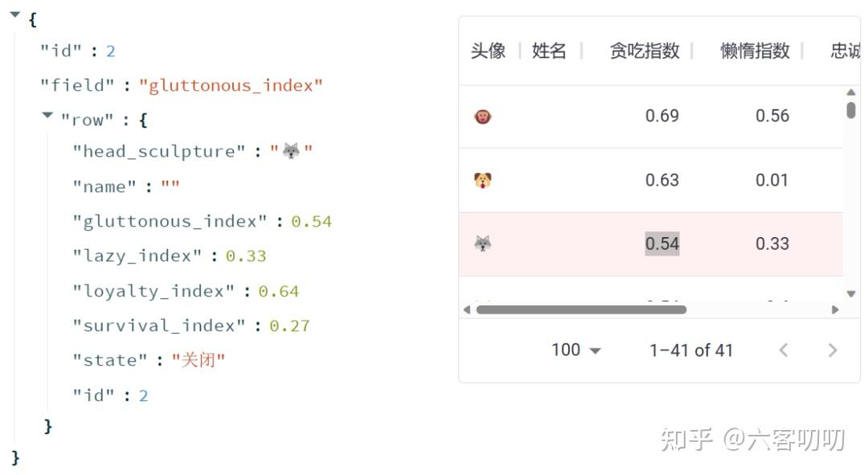
Task: Open the rows-per-page dropdown showing 100
Action: (x=576, y=350)
